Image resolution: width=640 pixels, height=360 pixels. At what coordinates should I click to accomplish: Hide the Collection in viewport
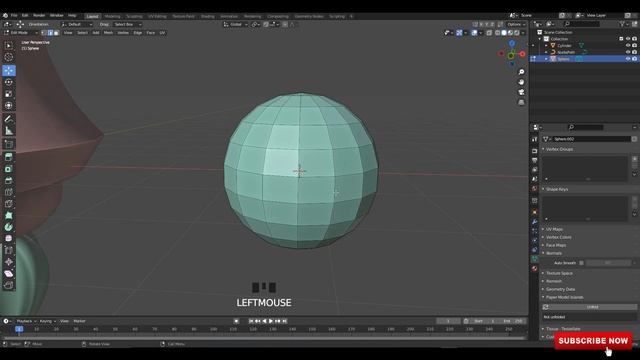pyautogui.click(x=628, y=39)
